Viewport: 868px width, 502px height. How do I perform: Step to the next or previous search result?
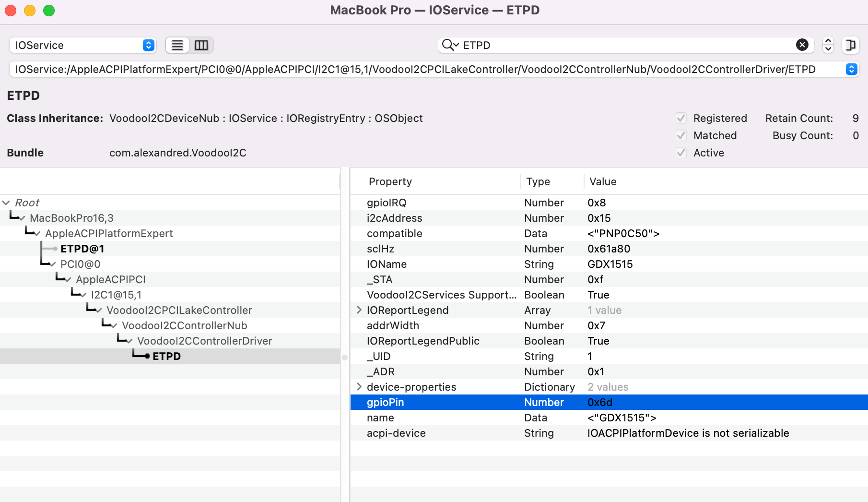[828, 45]
